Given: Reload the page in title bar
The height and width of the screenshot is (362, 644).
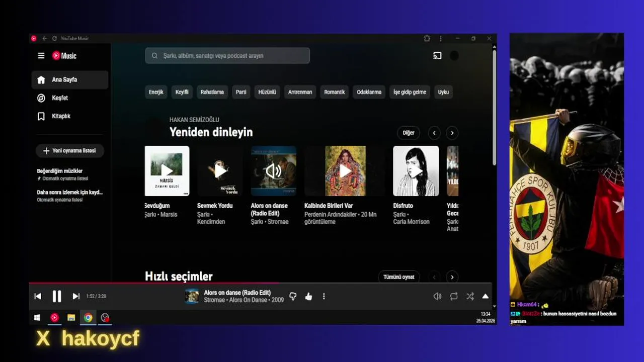Looking at the screenshot, I should pos(54,38).
